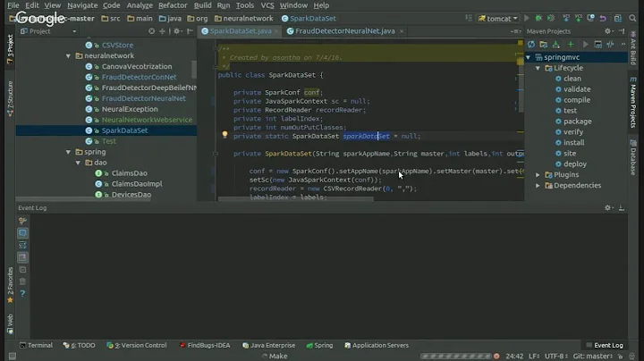Click UTF-8 encoding in status bar

(556, 356)
